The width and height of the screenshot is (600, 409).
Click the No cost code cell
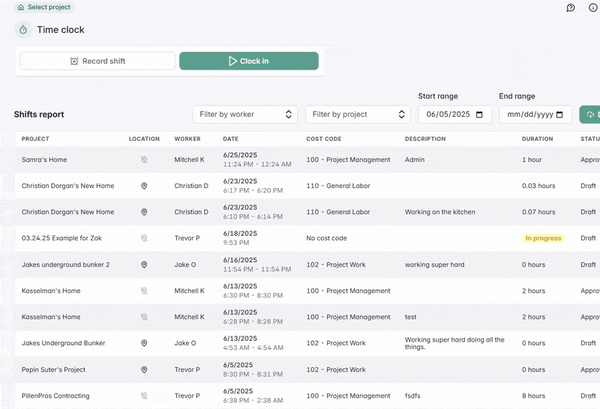pyautogui.click(x=326, y=238)
